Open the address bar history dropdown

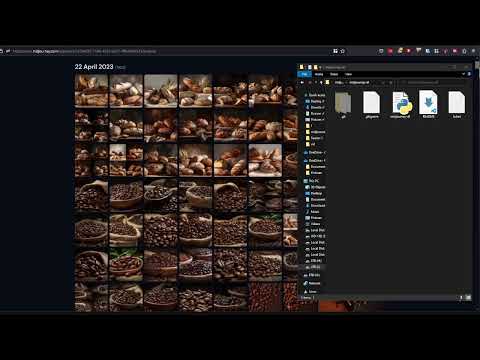pyautogui.click(x=384, y=82)
